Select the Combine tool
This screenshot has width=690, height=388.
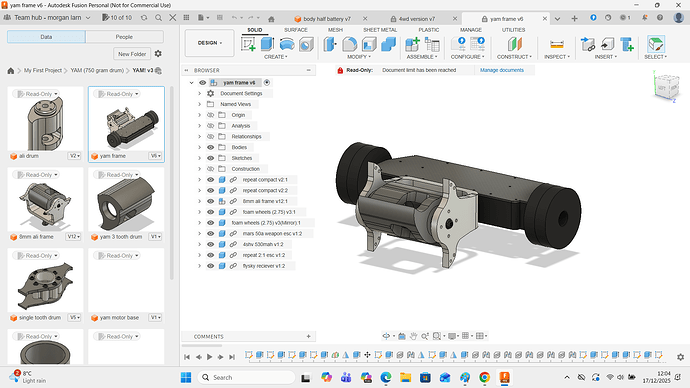tap(388, 44)
